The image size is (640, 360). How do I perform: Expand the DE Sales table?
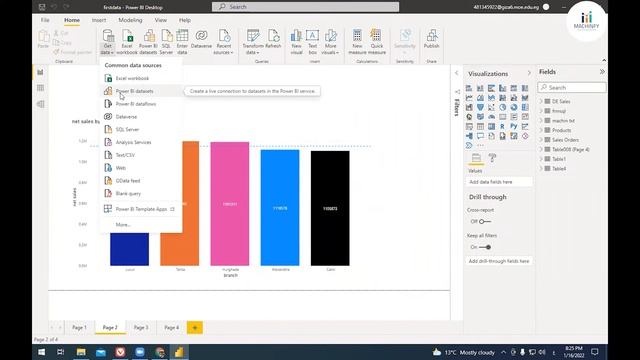click(x=541, y=101)
